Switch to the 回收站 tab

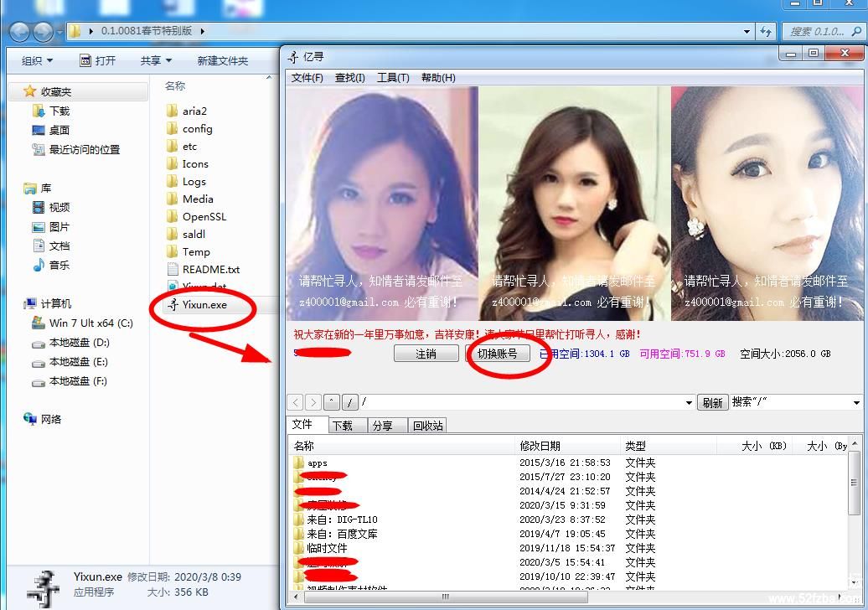pos(428,425)
